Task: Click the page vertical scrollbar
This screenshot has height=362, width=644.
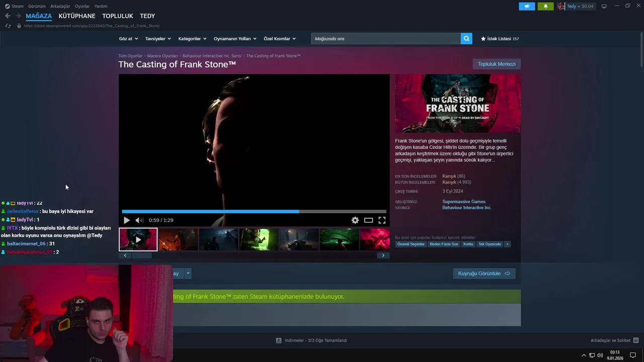Action: pyautogui.click(x=641, y=49)
